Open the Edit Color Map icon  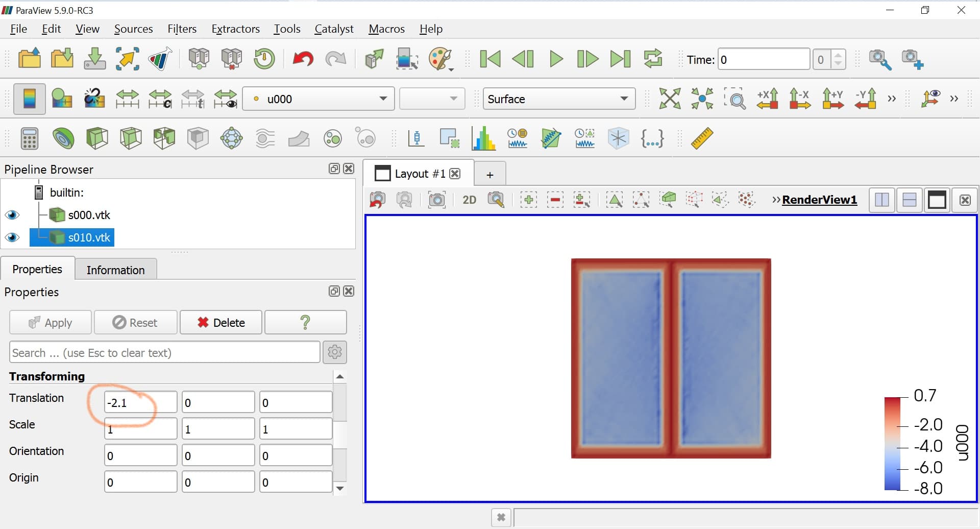tap(62, 99)
